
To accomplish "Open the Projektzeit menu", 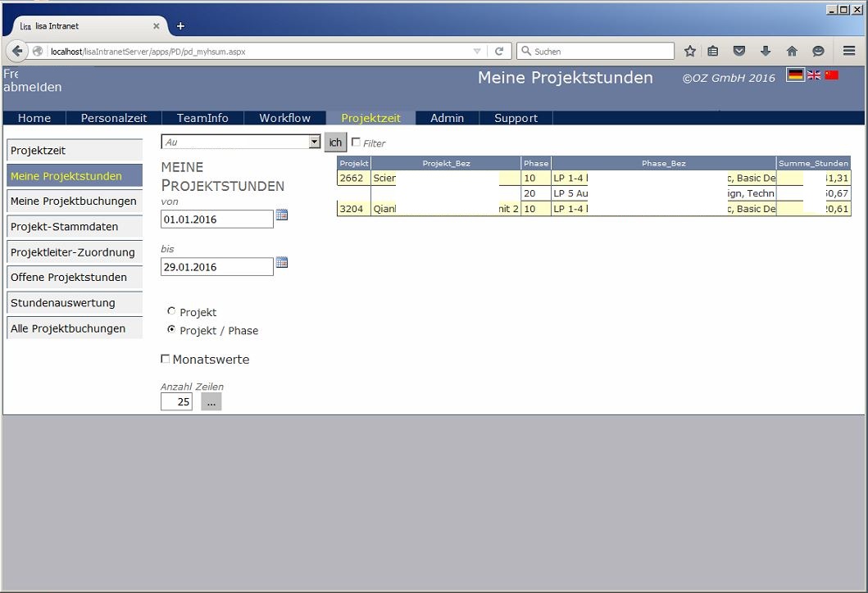I will (371, 118).
